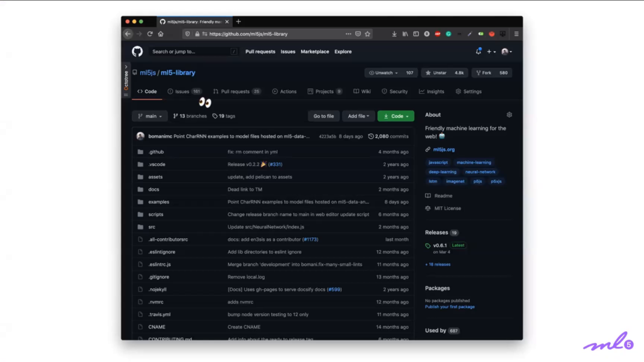The width and height of the screenshot is (644, 362).
Task: Open the Projects tab
Action: point(325,92)
